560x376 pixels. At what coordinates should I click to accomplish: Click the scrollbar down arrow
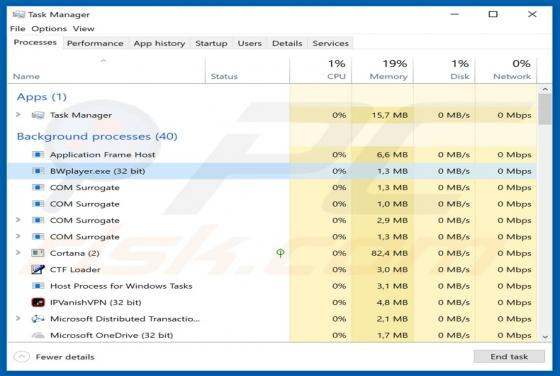pos(545,337)
